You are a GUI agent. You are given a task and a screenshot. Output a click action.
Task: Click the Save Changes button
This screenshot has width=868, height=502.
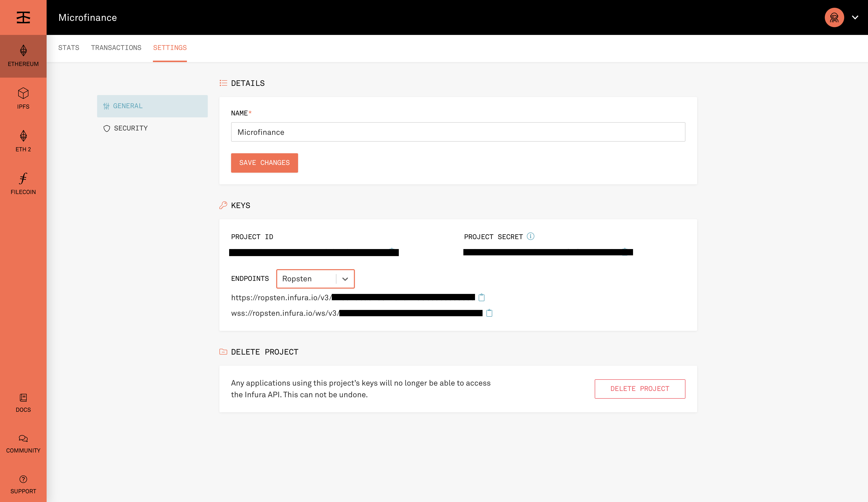pos(265,163)
